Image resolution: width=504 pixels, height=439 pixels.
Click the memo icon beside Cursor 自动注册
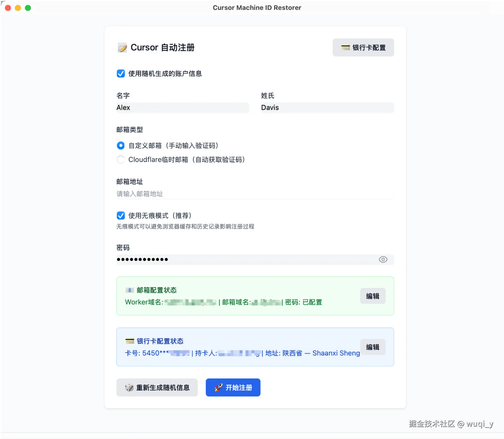click(x=122, y=48)
